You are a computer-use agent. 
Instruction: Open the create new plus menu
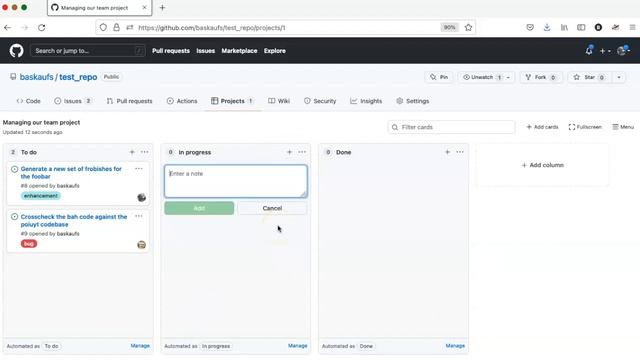(605, 51)
